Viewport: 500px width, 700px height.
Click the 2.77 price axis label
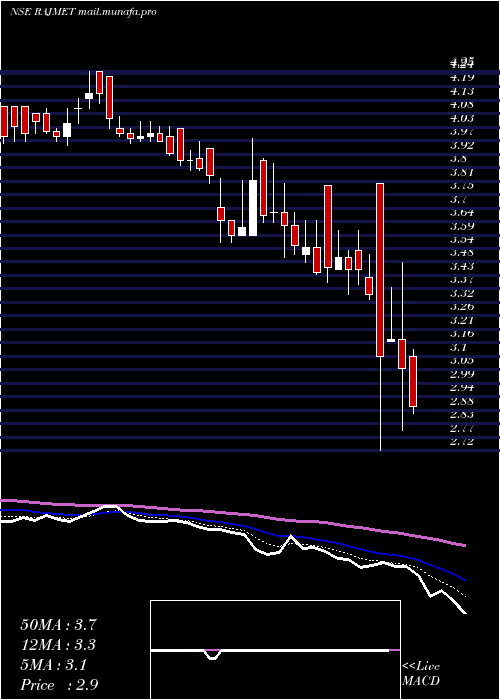[462, 428]
